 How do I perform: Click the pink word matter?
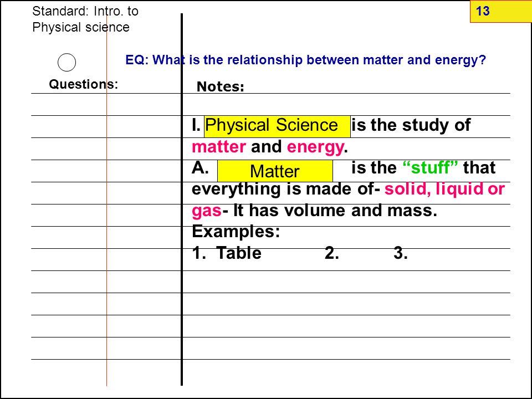point(219,147)
